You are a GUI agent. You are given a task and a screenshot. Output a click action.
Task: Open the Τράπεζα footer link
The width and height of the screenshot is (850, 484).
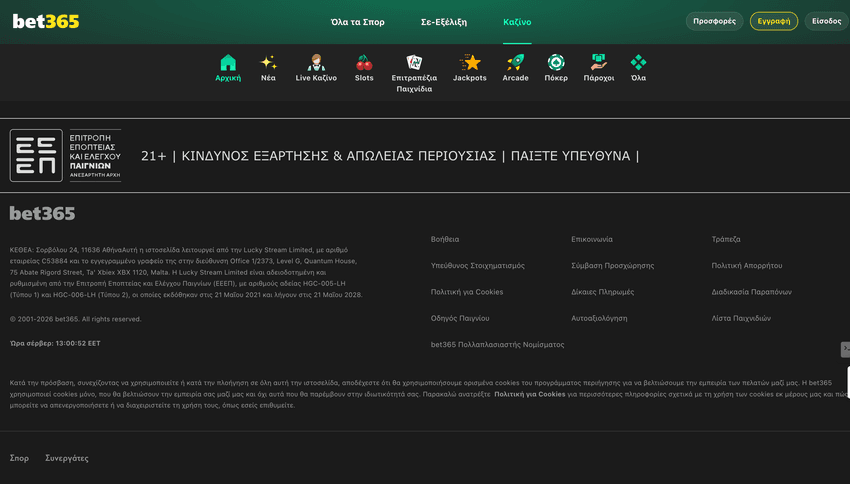pos(726,239)
